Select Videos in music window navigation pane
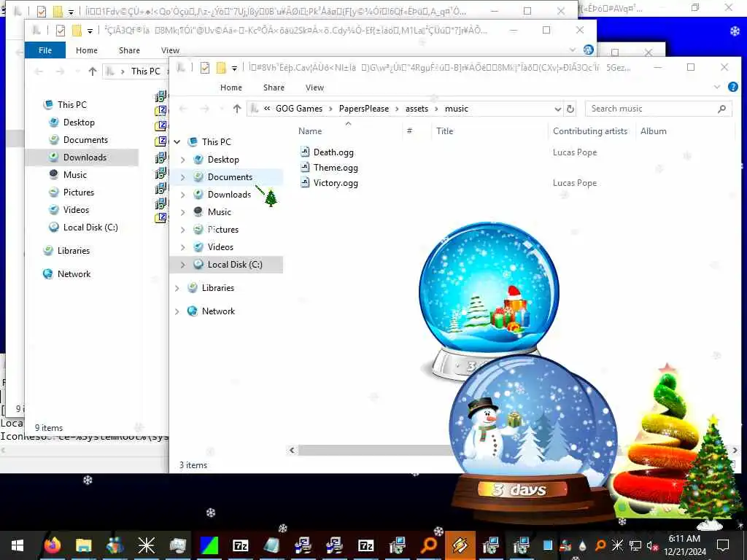The image size is (747, 560). coord(220,247)
